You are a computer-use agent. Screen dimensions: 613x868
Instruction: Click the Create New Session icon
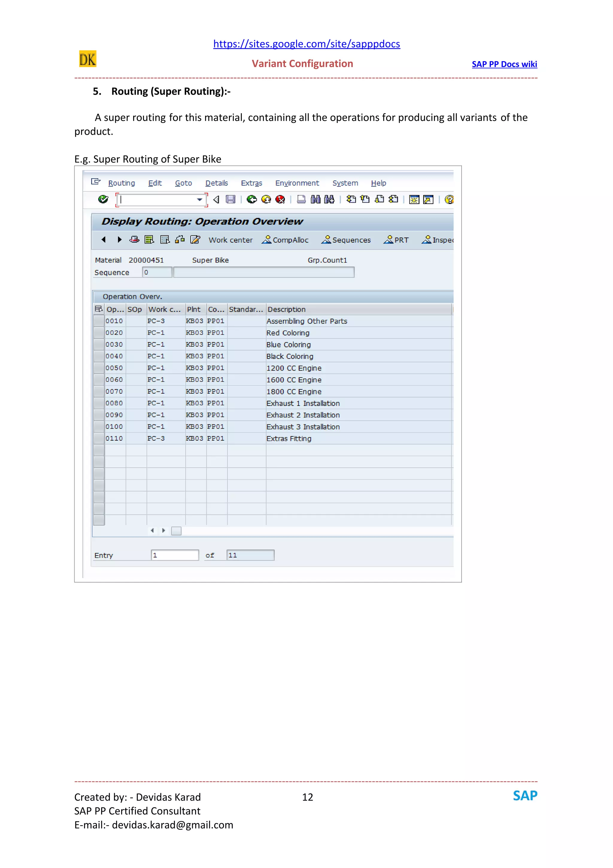point(414,199)
